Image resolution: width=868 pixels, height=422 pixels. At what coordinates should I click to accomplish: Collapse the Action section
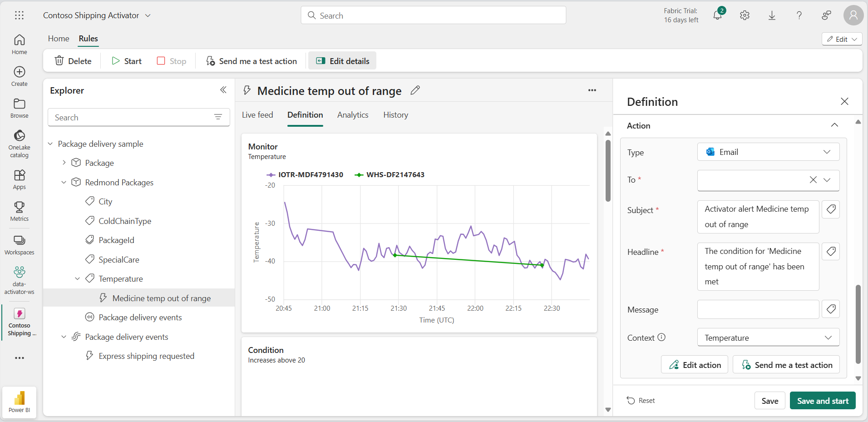834,125
